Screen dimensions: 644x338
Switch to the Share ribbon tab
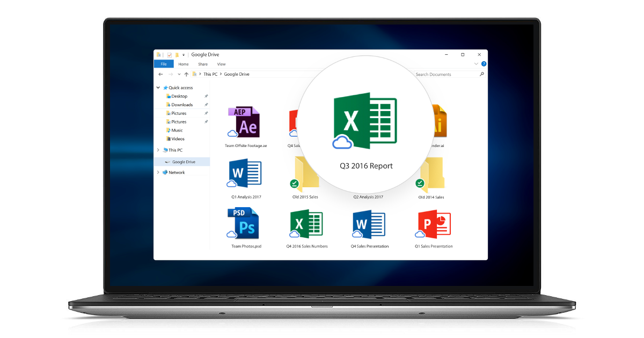[203, 64]
